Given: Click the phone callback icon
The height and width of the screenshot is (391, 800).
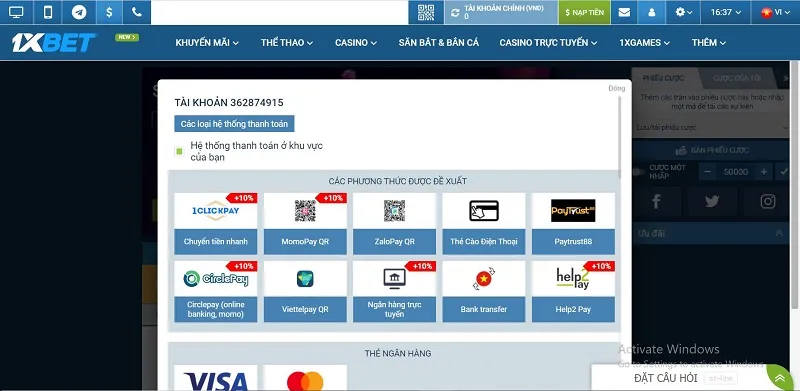Looking at the screenshot, I should [x=136, y=12].
